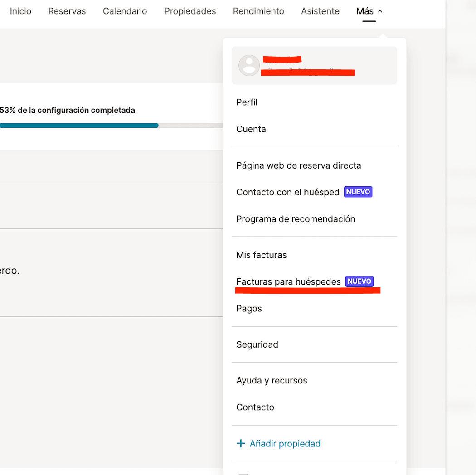Open Programa de recomendación
This screenshot has height=475, width=476.
coord(296,219)
